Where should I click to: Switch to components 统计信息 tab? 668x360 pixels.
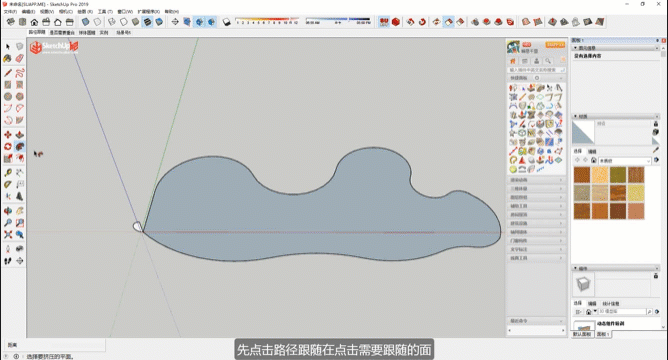610,303
